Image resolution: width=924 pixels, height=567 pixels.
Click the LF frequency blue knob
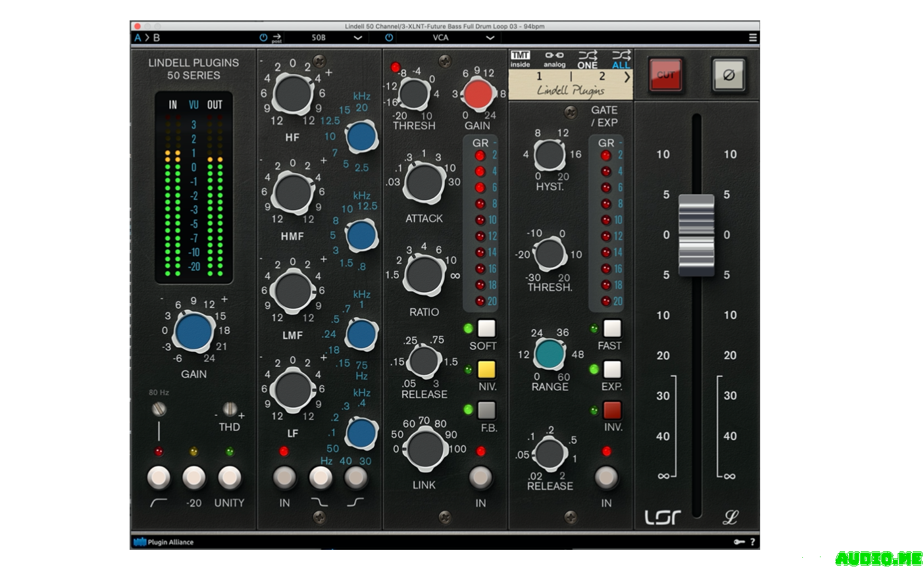[x=361, y=433]
